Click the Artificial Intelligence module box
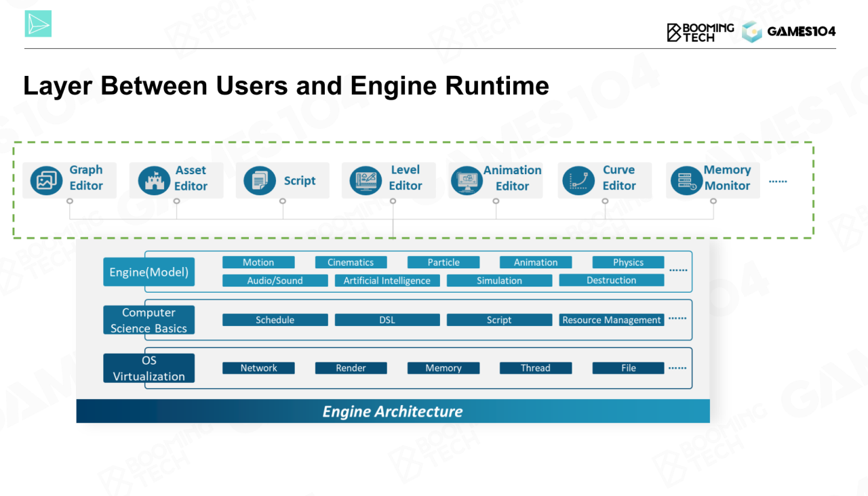 [387, 281]
